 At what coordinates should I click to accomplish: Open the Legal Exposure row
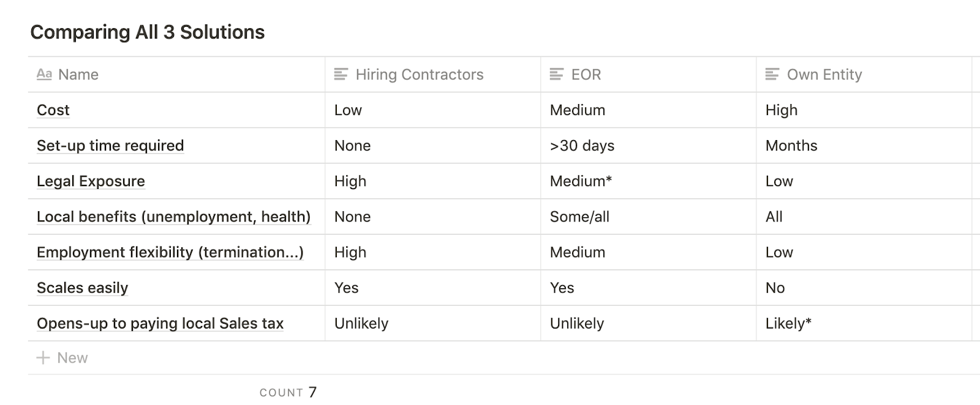91,181
